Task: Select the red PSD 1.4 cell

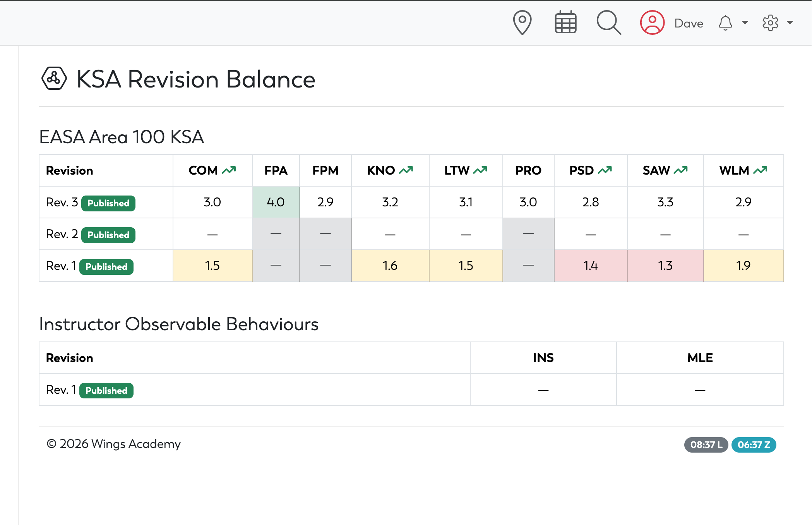Action: (591, 266)
